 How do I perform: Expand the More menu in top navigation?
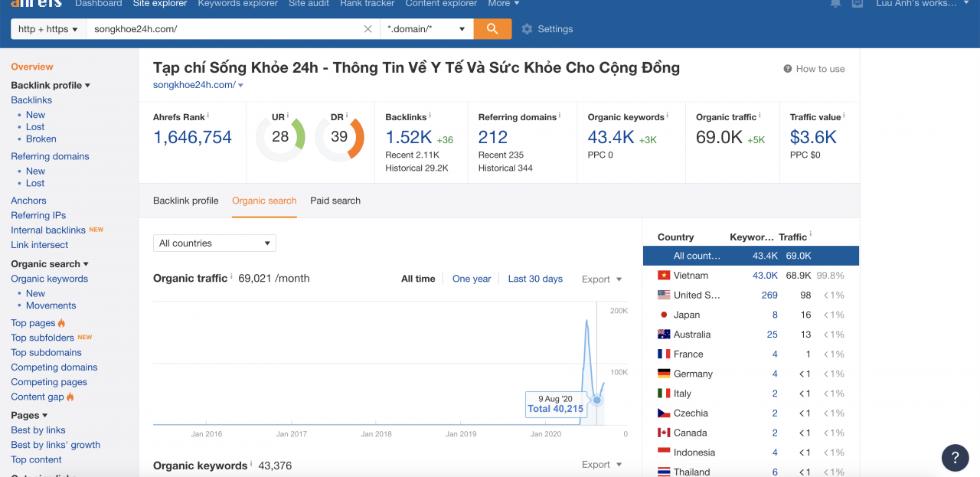[x=503, y=4]
